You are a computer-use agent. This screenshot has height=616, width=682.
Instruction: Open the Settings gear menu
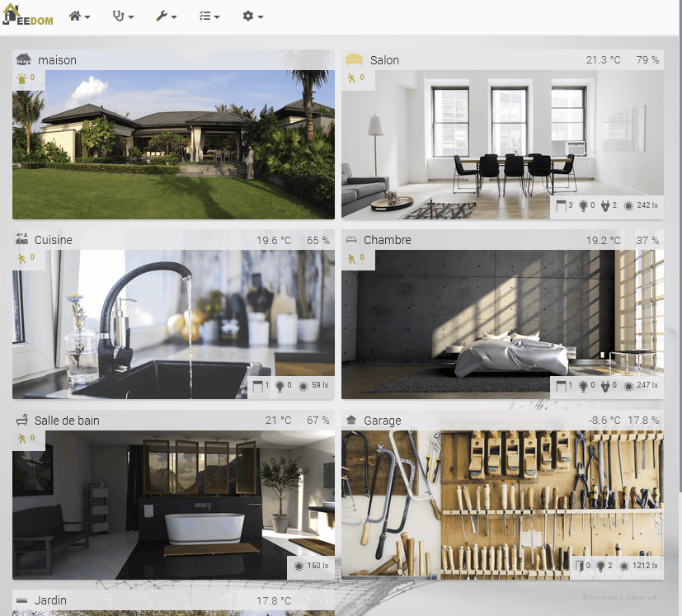coord(252,16)
